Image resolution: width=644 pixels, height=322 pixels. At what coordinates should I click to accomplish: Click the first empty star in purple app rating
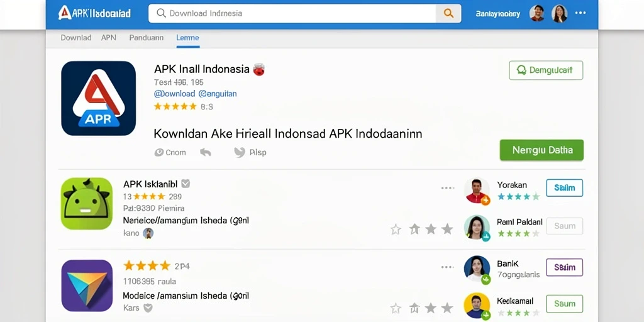pos(396,308)
